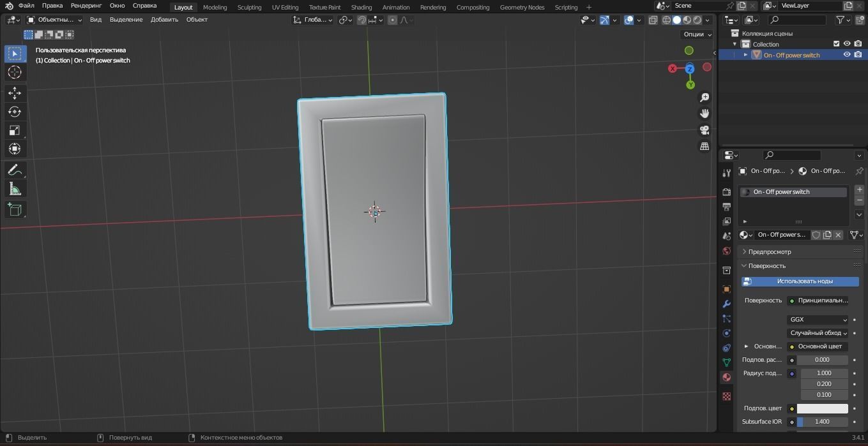Select the Transform tool

pyautogui.click(x=15, y=149)
